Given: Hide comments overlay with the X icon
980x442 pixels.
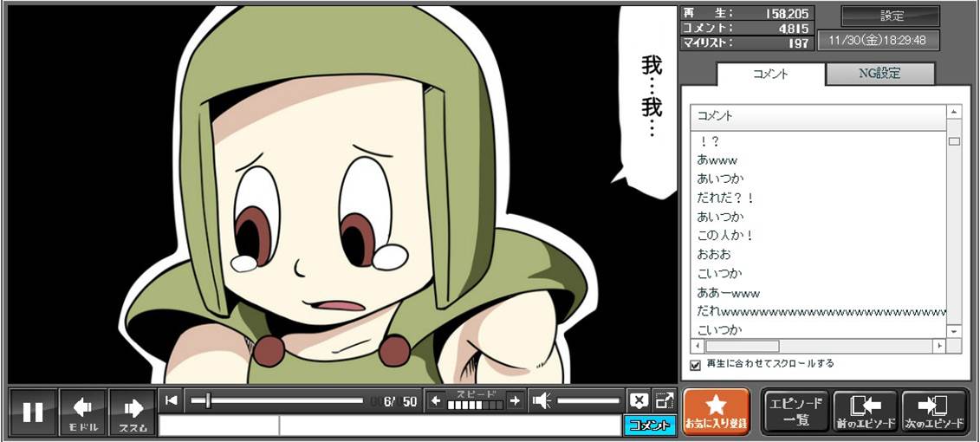Looking at the screenshot, I should (639, 400).
